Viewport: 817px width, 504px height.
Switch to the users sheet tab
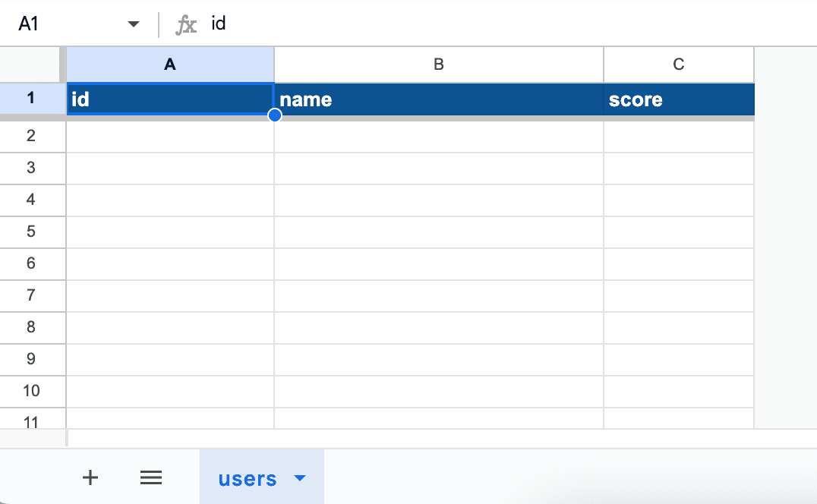coord(248,479)
